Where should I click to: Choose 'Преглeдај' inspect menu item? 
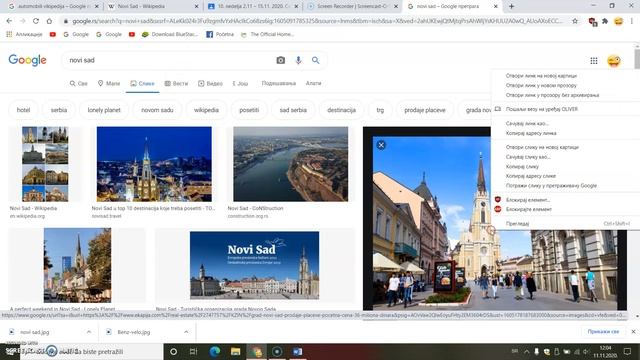point(566,224)
